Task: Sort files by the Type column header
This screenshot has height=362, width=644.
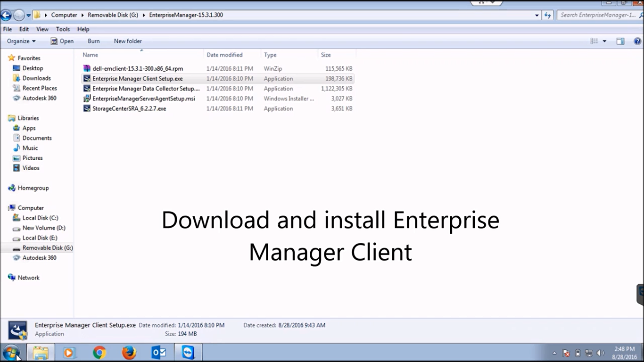Action: pos(289,55)
